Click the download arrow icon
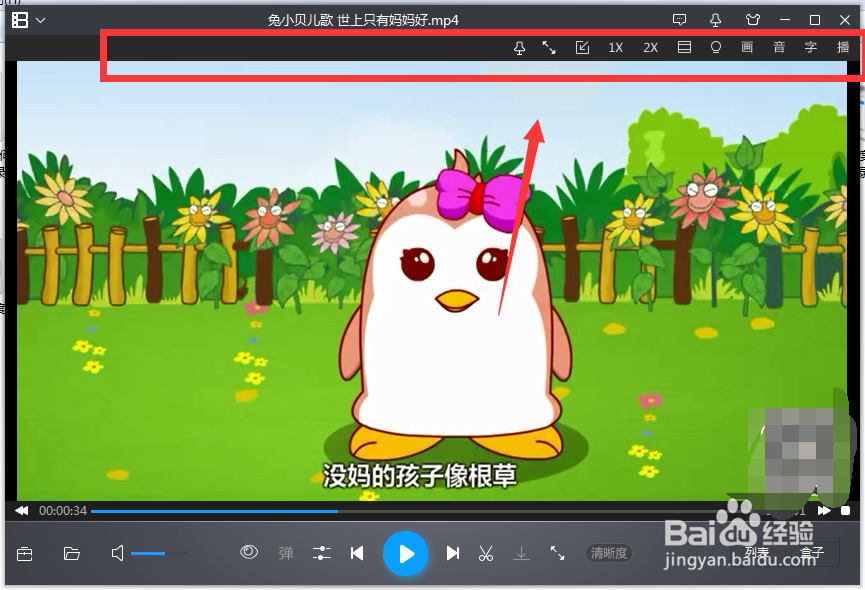The height and width of the screenshot is (590, 865). point(521,553)
